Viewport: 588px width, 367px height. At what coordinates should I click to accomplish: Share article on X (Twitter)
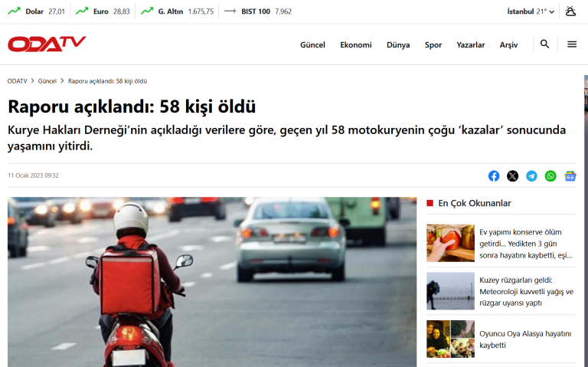click(512, 175)
